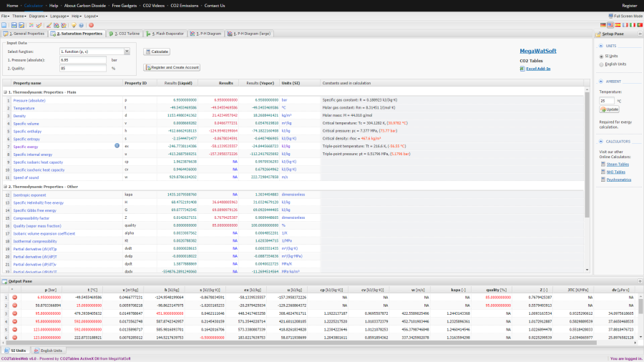Screen dimensions: 644x362
Task: Click the ambient Temperature input field
Action: tap(607, 101)
